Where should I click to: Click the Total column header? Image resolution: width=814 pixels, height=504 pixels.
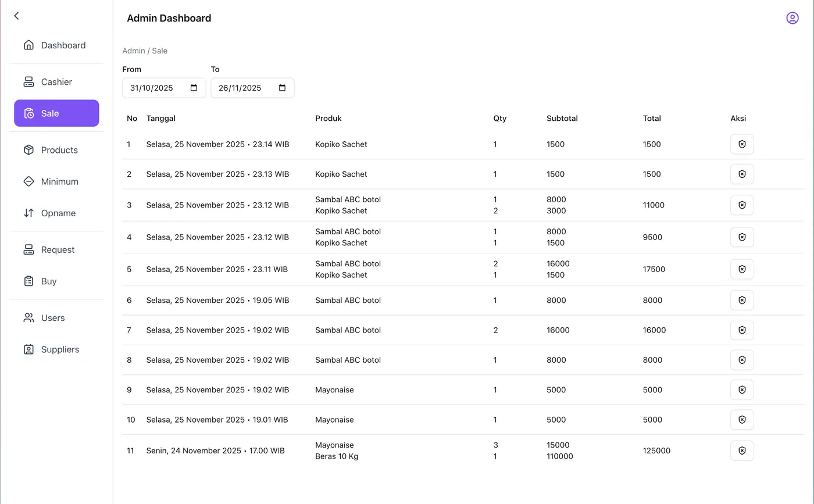(652, 118)
